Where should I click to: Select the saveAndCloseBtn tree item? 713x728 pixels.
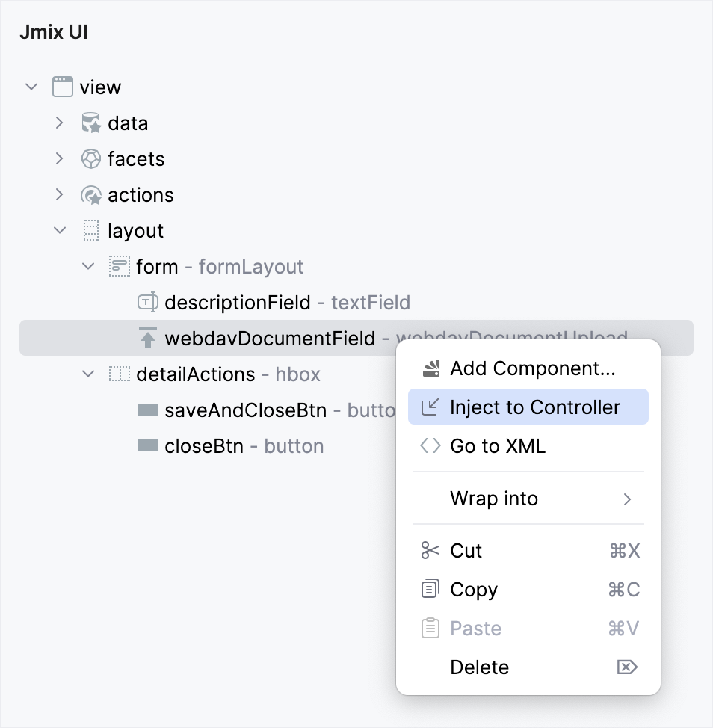click(x=247, y=410)
